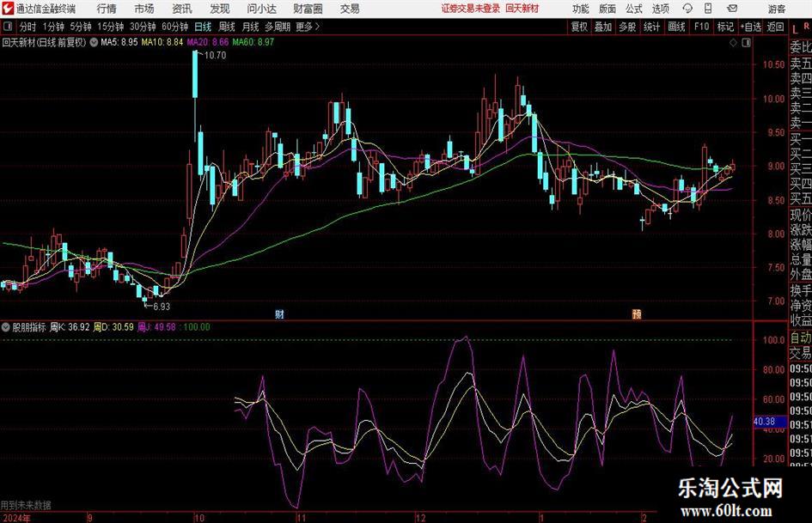812x523 pixels.
Task: Click the MA10: 8.84 label
Action: 162,42
